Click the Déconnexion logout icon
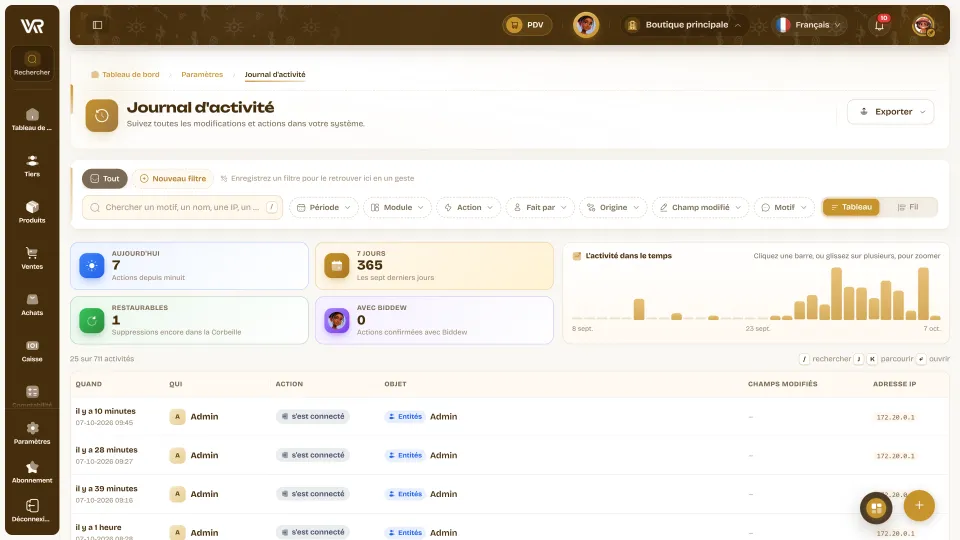This screenshot has width=960, height=540. click(32, 511)
